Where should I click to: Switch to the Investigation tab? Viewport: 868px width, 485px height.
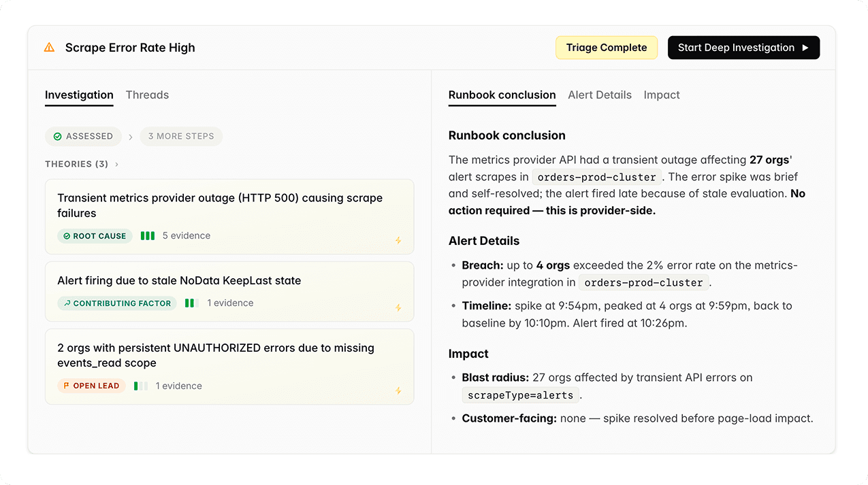coord(79,95)
